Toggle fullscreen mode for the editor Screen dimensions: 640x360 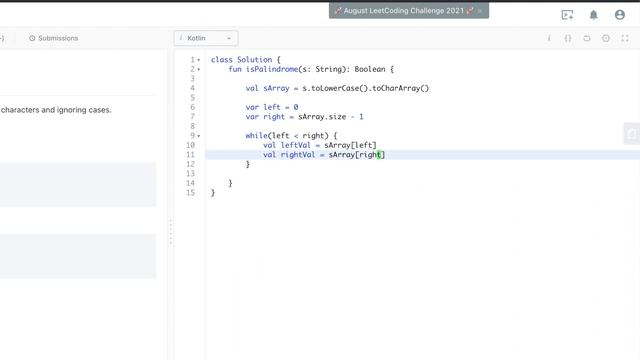pyautogui.click(x=625, y=38)
